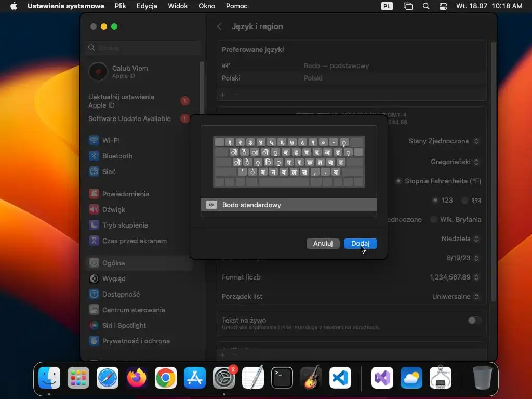Select Ogólne in the sidebar
Viewport: 532px width, 399px height.
(x=139, y=263)
